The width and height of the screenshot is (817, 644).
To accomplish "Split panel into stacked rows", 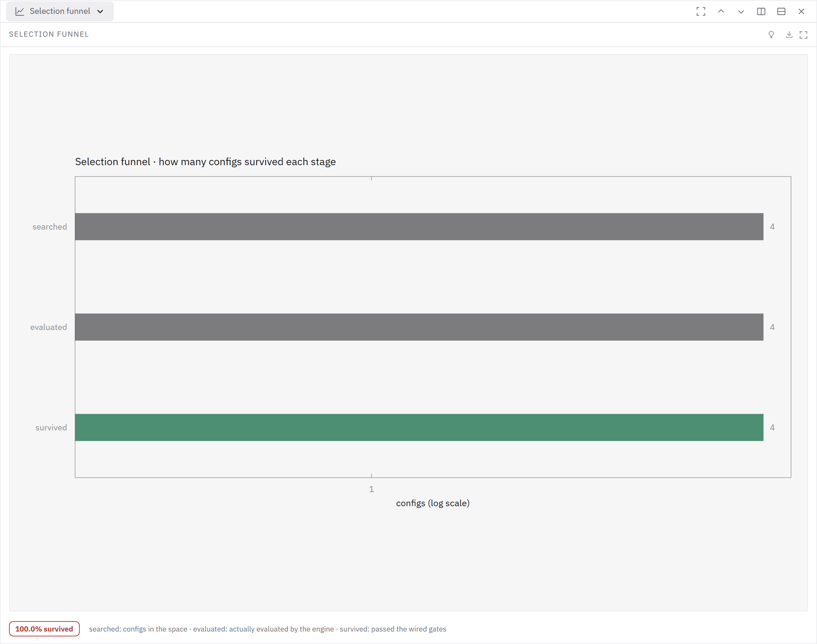I will [781, 11].
